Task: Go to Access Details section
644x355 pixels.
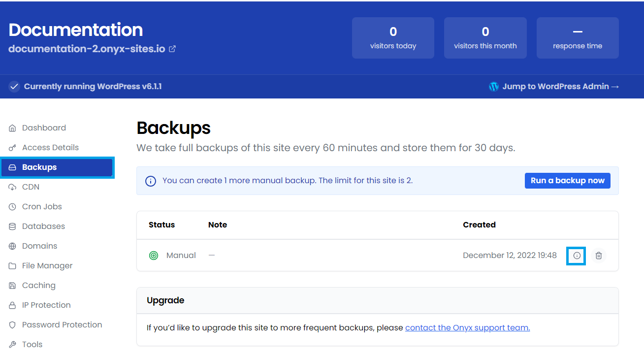Action: tap(50, 148)
